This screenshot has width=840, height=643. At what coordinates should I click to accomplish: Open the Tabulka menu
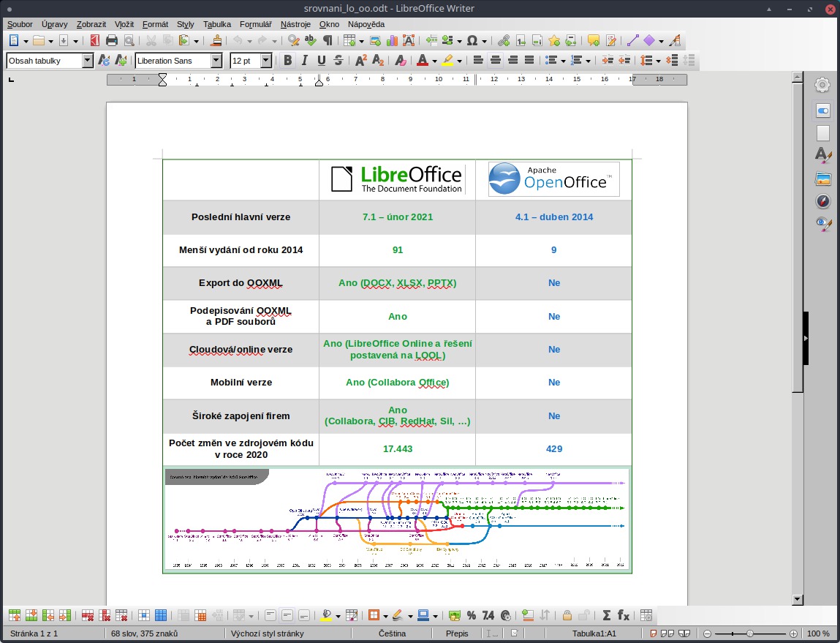(217, 24)
